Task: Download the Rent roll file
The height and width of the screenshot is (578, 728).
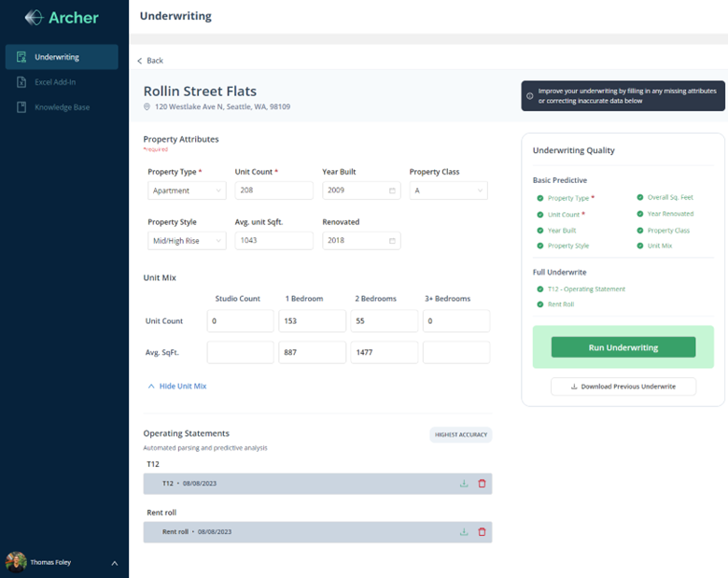Action: point(464,532)
